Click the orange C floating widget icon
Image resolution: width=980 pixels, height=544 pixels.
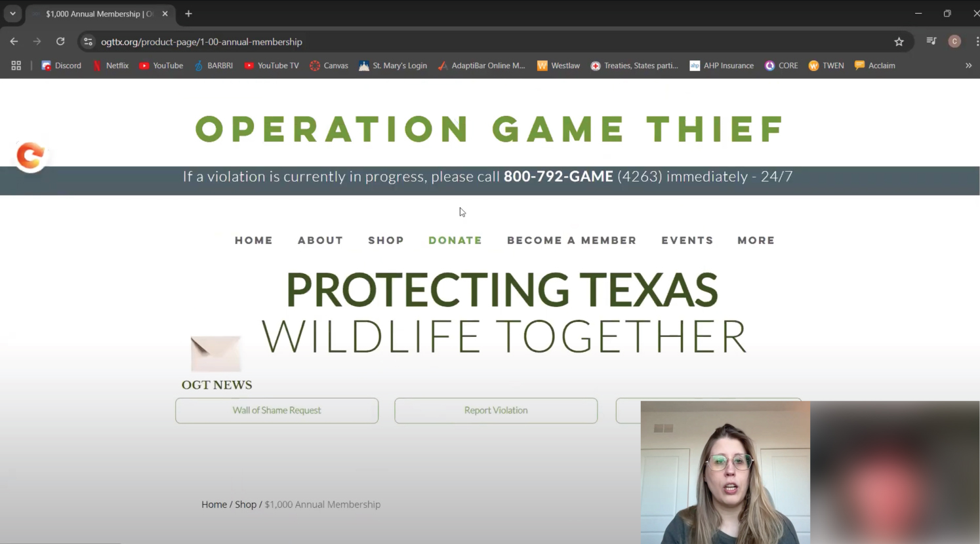pos(30,156)
